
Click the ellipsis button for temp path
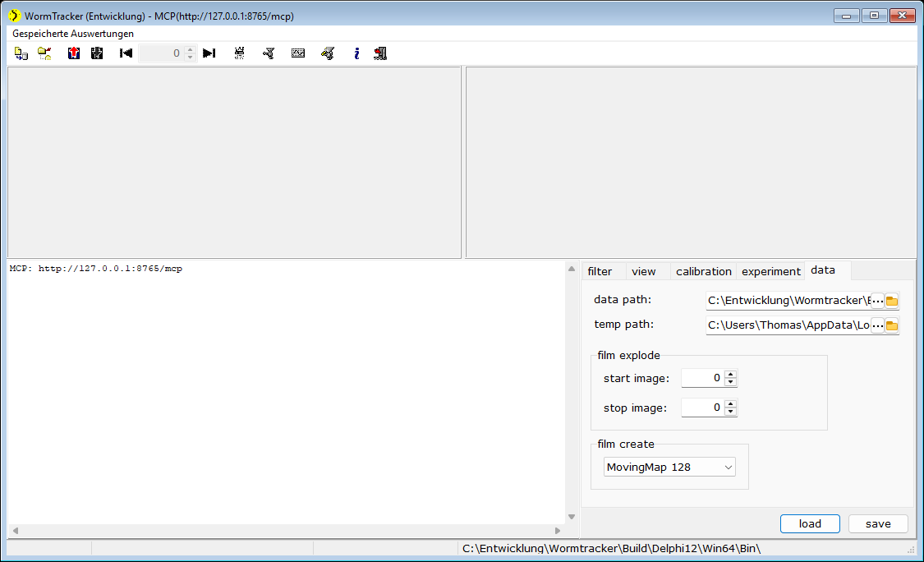(877, 325)
